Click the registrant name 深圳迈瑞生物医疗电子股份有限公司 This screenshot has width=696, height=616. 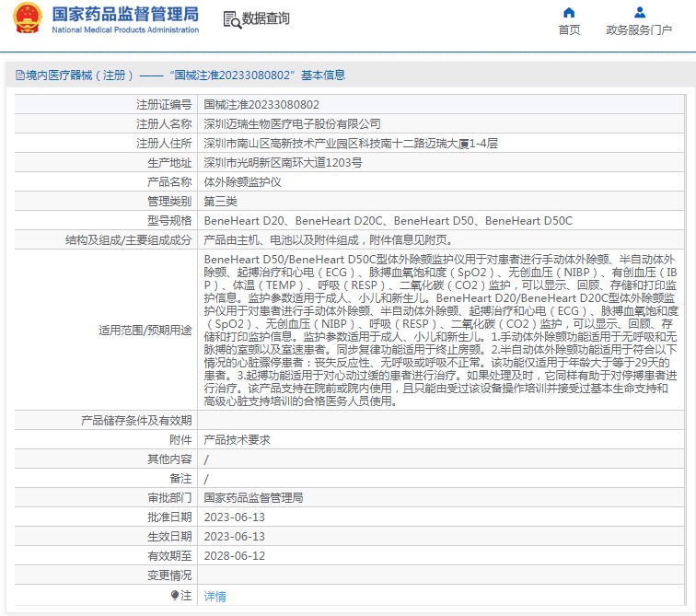292,124
